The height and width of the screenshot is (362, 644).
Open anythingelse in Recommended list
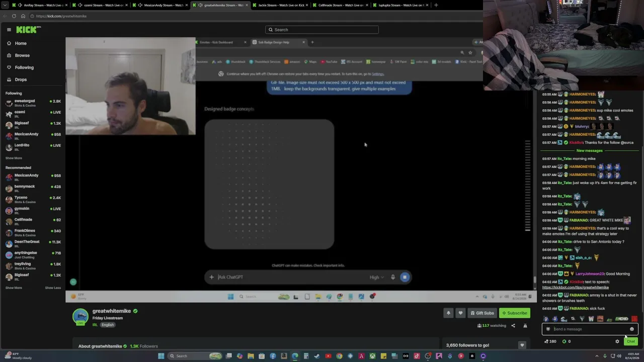[33, 255]
